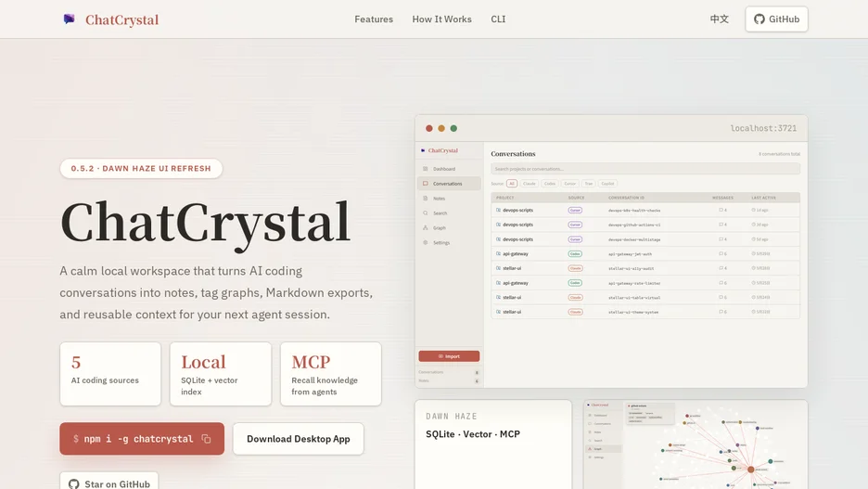Click the red Import button in preview

pos(449,356)
